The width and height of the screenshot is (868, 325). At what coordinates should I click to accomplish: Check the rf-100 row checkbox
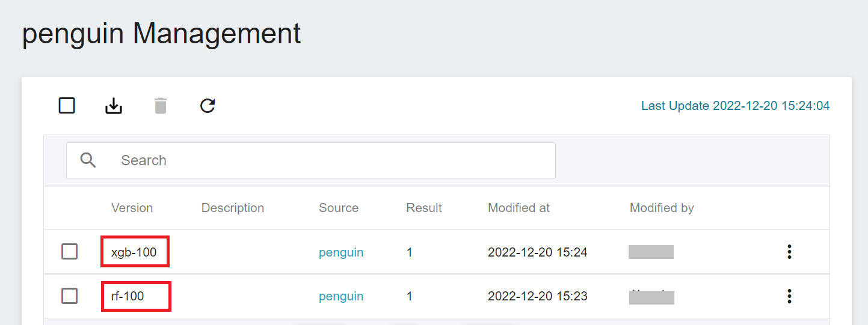(x=70, y=296)
